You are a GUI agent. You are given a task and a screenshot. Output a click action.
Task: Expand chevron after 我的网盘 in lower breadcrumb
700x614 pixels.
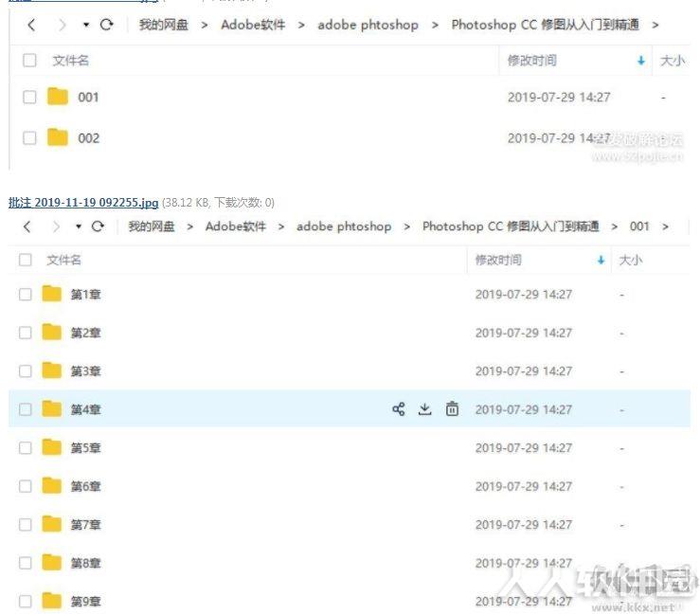189,226
